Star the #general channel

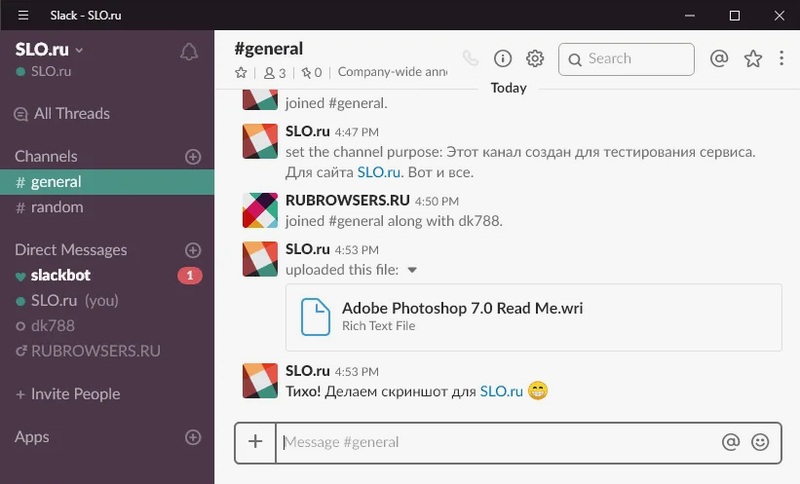(241, 73)
